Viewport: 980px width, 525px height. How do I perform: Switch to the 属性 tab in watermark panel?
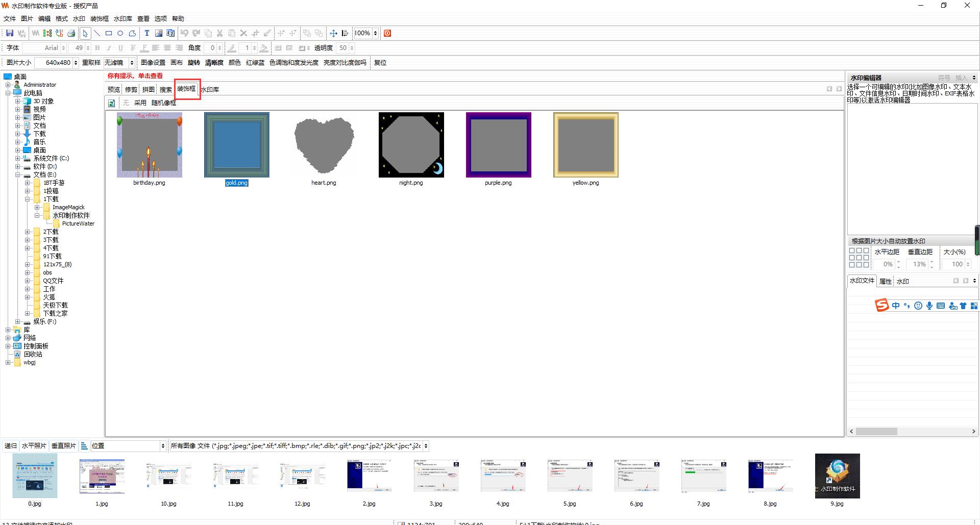tap(886, 281)
